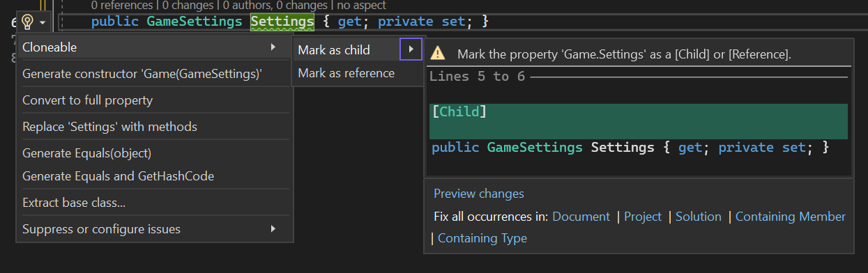This screenshot has height=273, width=868.
Task: Select Mark as child
Action: point(347,49)
